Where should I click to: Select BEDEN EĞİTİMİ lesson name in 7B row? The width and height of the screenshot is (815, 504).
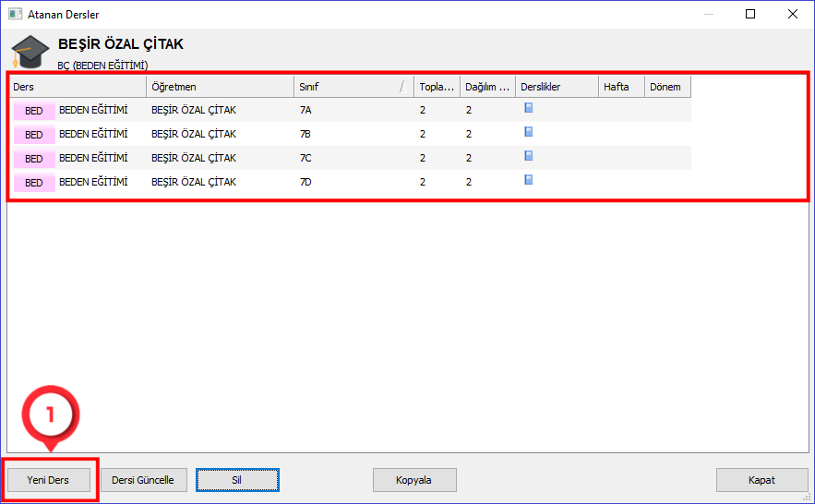click(x=93, y=134)
